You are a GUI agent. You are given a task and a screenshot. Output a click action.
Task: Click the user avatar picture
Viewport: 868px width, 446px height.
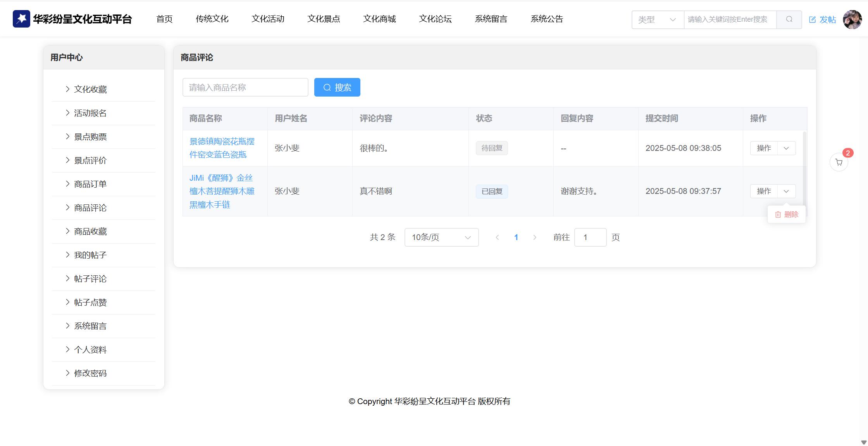point(852,19)
